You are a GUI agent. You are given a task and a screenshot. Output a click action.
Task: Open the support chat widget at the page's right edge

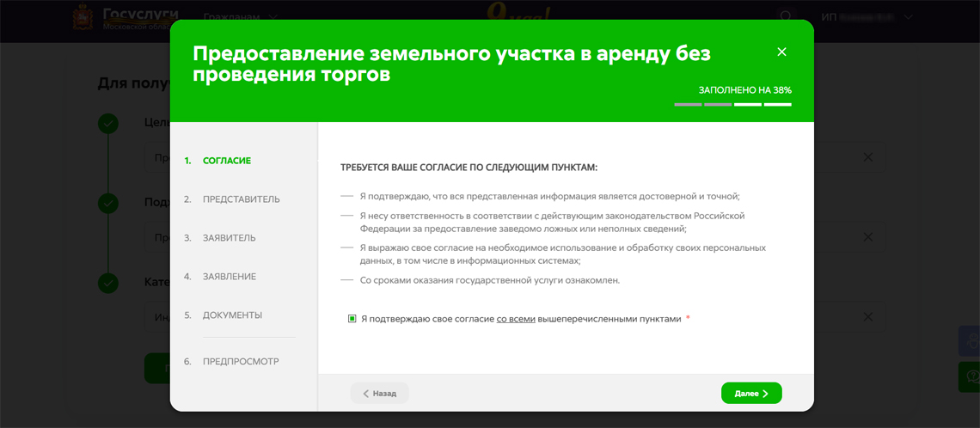(x=971, y=376)
